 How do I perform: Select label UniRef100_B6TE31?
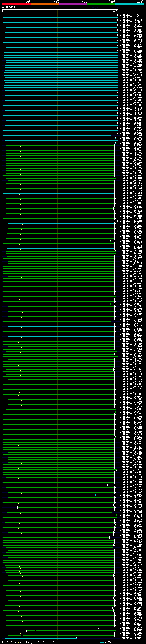click(x=131, y=55)
